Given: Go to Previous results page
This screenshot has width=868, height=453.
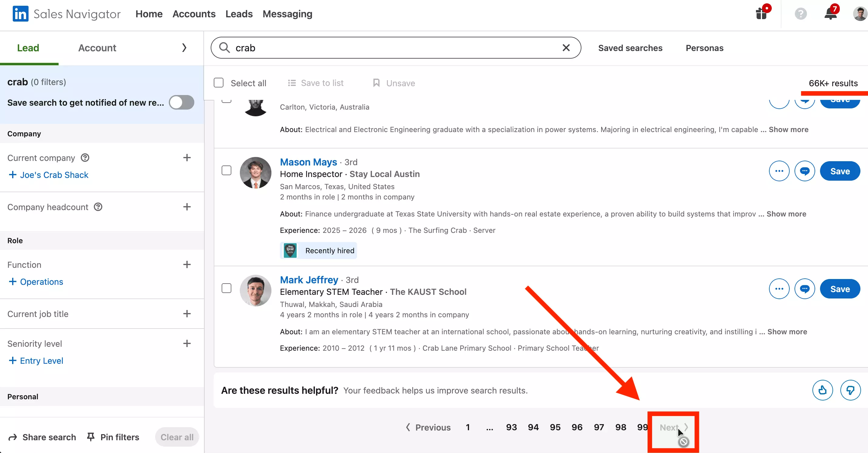Looking at the screenshot, I should [428, 427].
